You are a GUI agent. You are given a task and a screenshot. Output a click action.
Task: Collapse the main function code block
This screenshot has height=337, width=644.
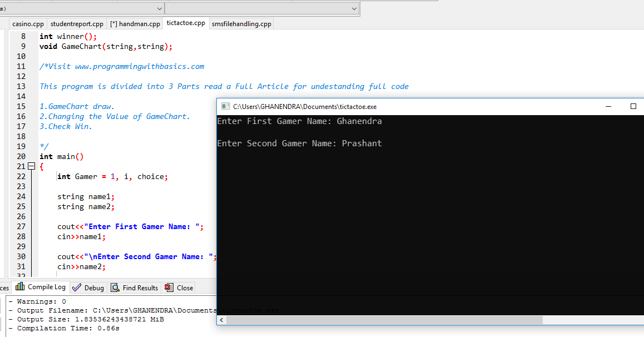pyautogui.click(x=32, y=166)
